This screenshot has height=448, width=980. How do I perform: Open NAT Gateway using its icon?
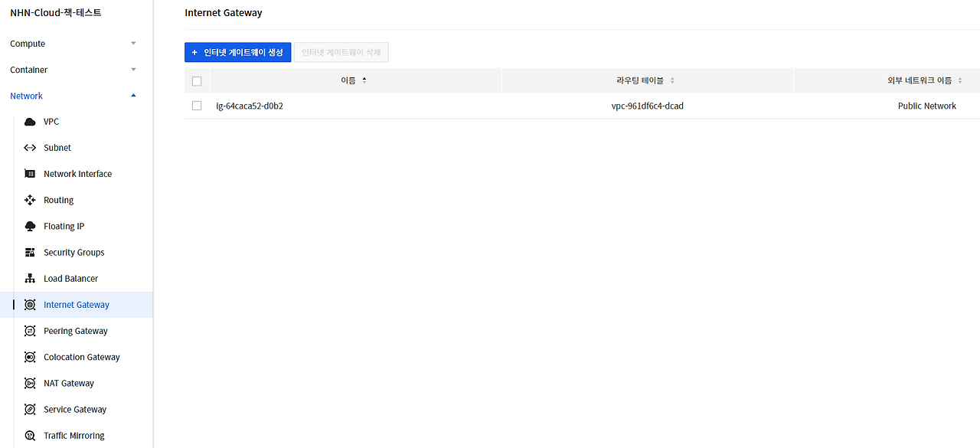(30, 383)
